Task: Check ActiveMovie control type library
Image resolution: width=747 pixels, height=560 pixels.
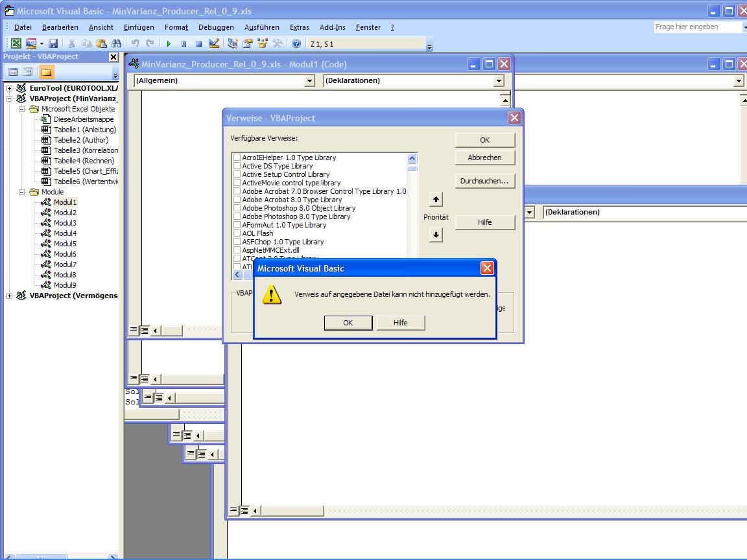Action: (x=237, y=183)
